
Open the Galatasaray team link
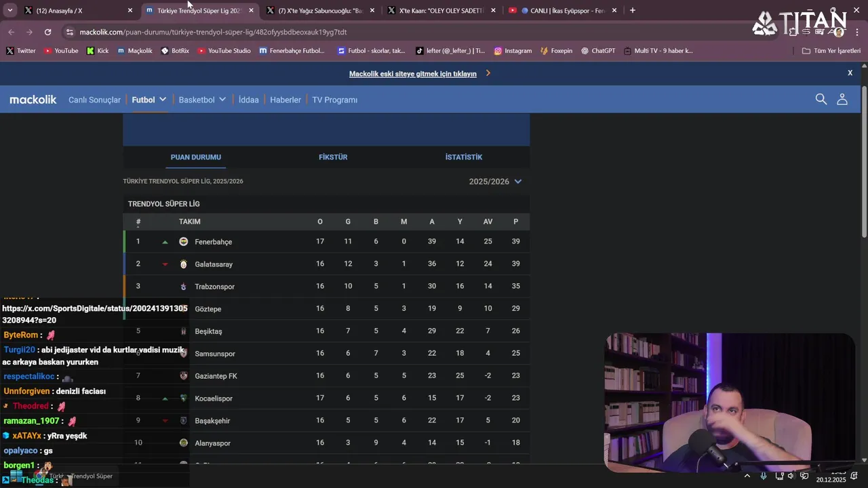214,264
